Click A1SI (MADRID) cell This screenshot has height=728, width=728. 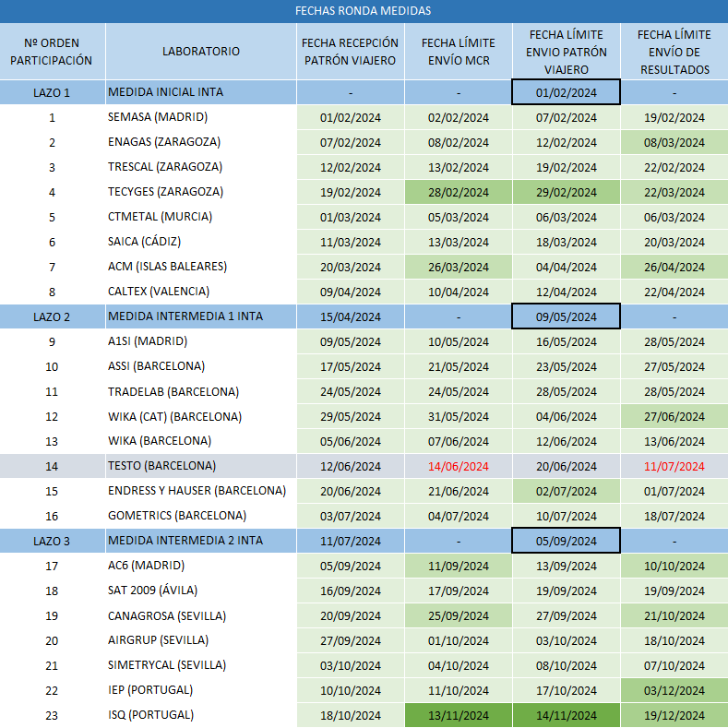tap(201, 341)
